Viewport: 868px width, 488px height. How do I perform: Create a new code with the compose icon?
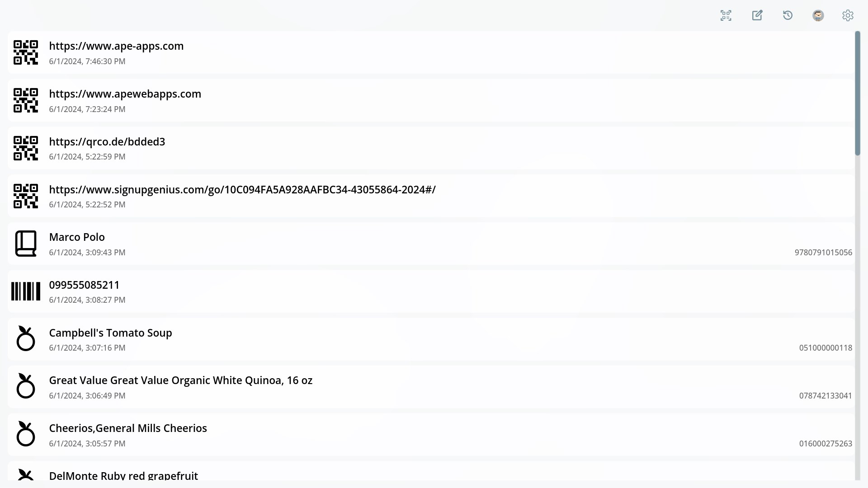[757, 15]
